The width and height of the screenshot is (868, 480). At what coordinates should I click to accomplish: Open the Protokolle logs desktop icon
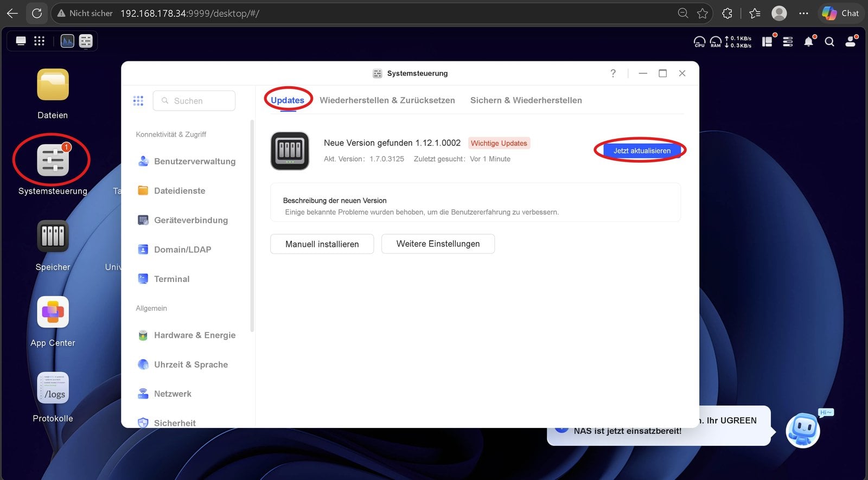tap(53, 388)
